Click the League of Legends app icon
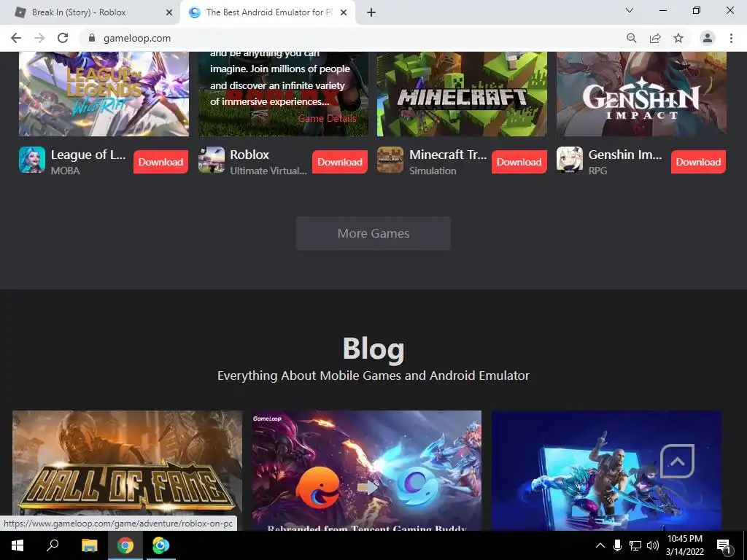 coord(32,160)
